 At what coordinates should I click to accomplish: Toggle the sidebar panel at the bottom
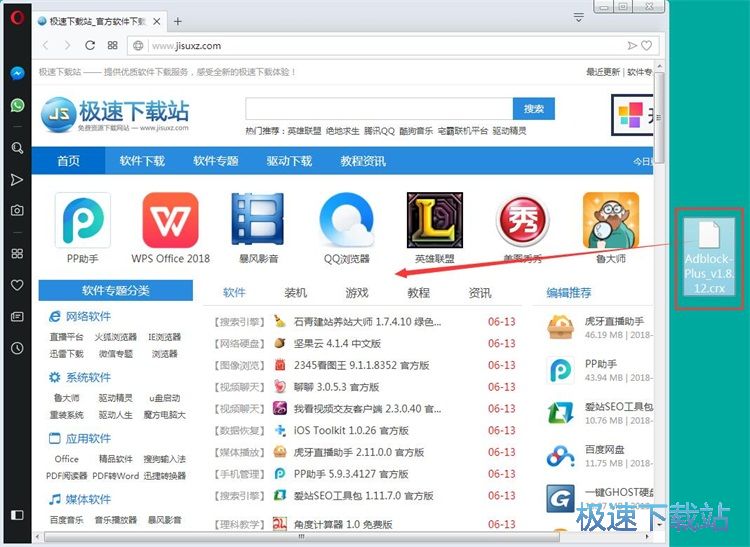(17, 515)
